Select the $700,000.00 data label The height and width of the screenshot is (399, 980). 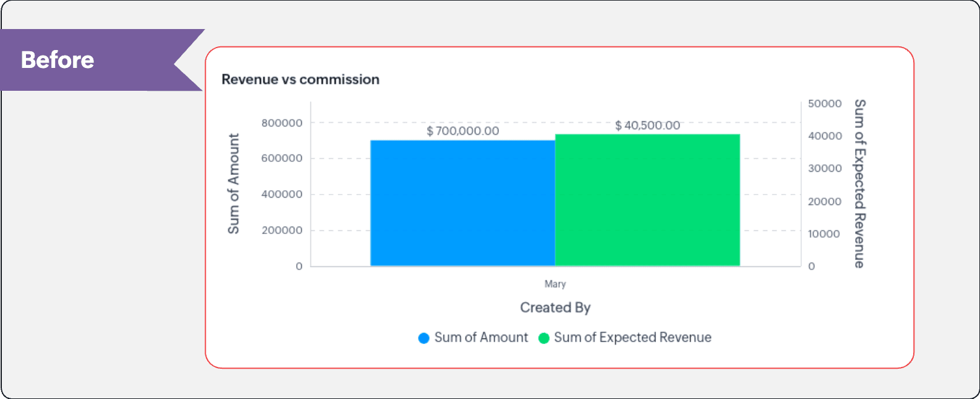pos(462,131)
